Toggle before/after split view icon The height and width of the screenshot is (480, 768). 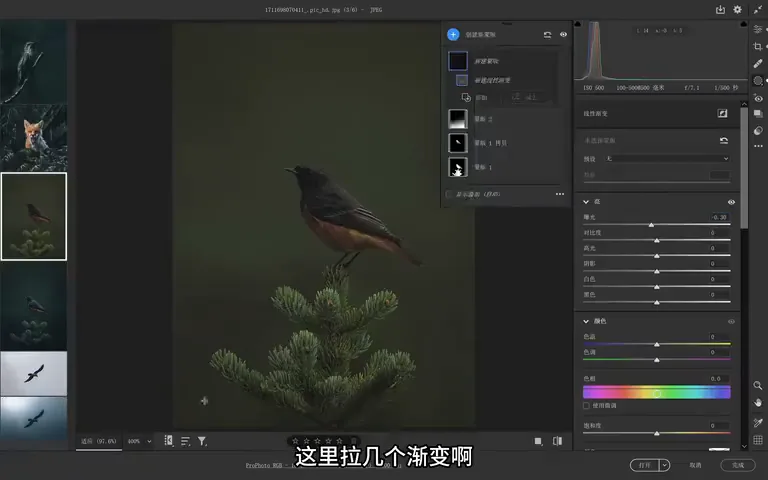tap(557, 441)
